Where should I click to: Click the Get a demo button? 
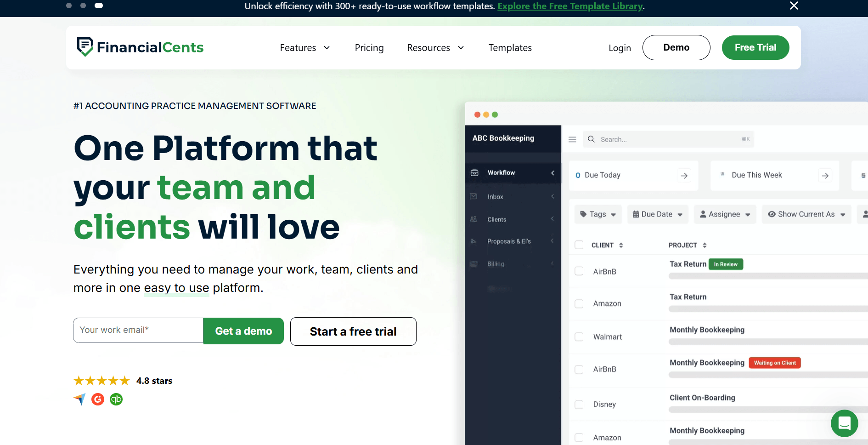(243, 331)
